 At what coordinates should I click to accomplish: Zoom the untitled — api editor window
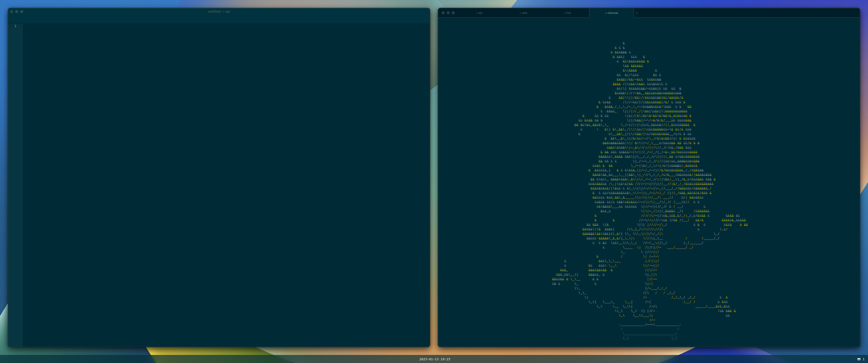pos(21,11)
